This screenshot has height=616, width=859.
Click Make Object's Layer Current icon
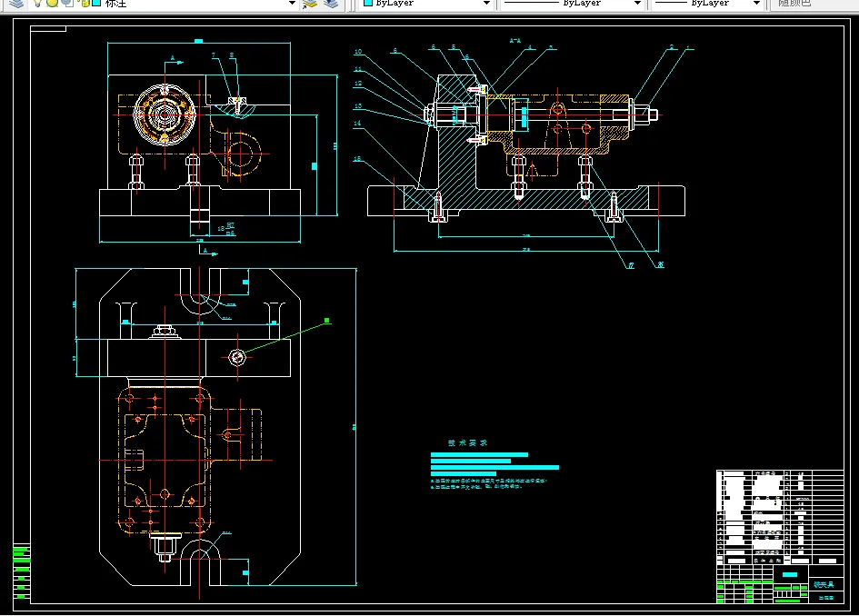(x=310, y=4)
